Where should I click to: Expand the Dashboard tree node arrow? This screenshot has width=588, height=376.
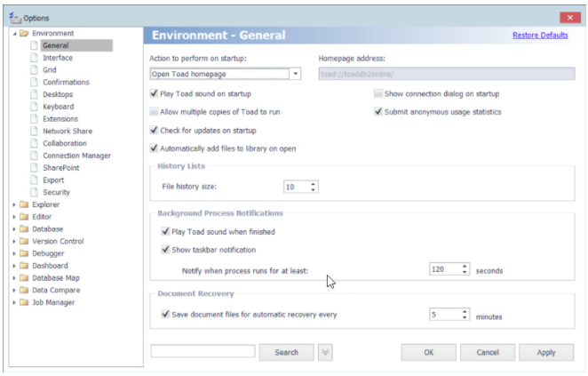[14, 266]
